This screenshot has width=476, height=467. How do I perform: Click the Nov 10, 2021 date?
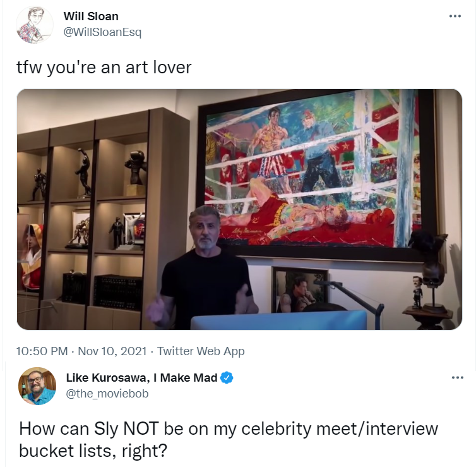(x=112, y=351)
